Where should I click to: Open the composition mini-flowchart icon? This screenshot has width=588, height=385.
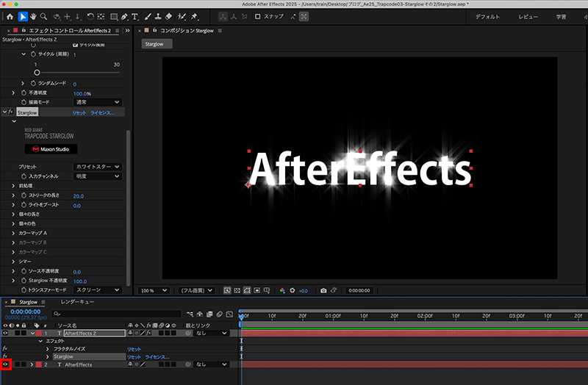pos(190,314)
